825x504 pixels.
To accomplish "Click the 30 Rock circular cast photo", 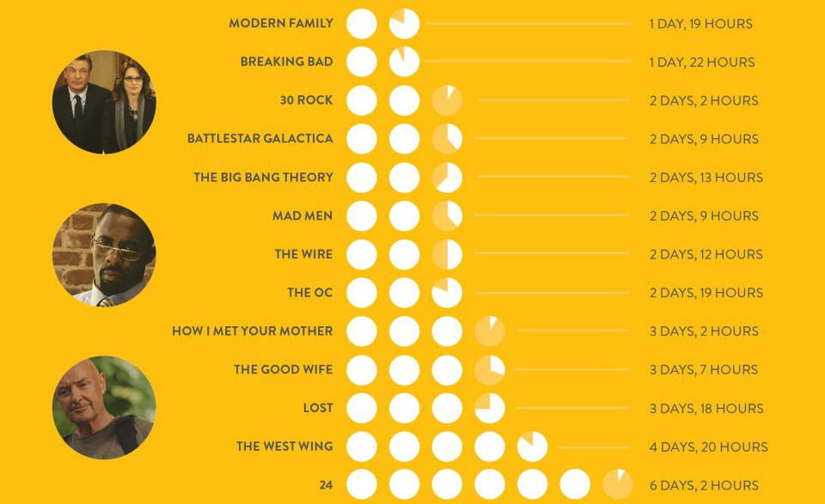I will point(104,102).
